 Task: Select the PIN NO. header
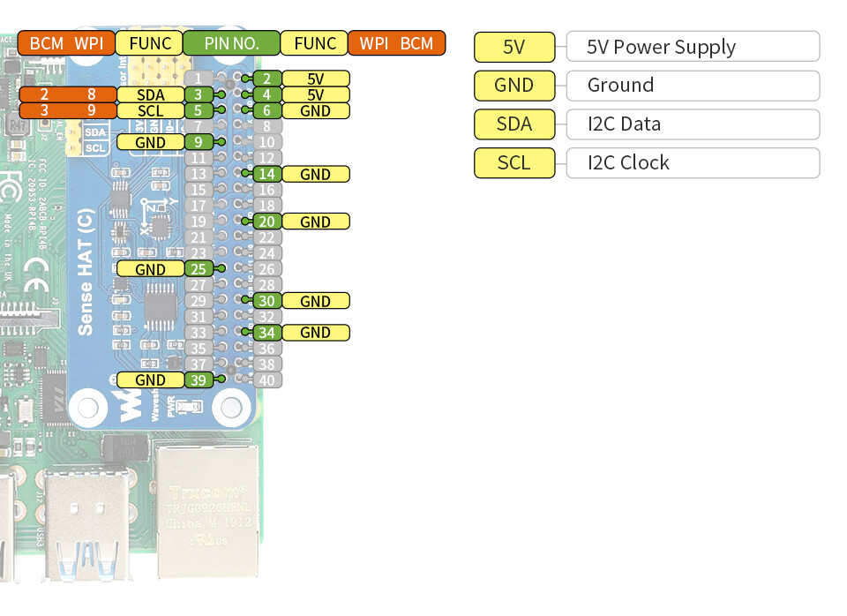(x=232, y=43)
